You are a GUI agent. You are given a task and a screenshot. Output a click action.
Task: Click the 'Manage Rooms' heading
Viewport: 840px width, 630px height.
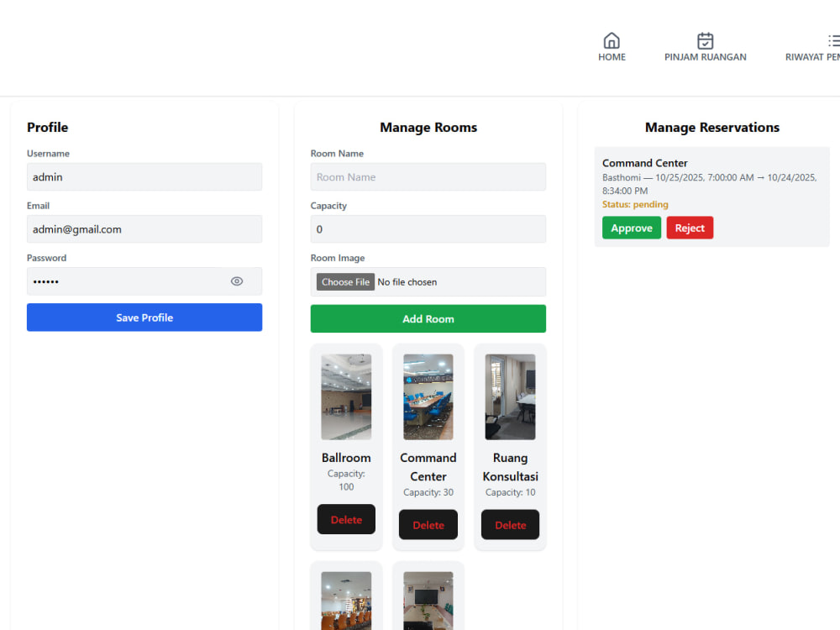(x=428, y=128)
